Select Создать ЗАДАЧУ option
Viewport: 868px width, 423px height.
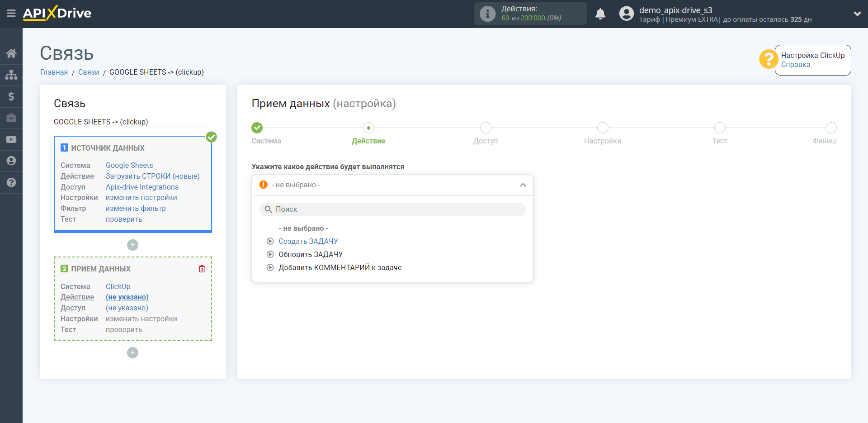[x=308, y=241]
